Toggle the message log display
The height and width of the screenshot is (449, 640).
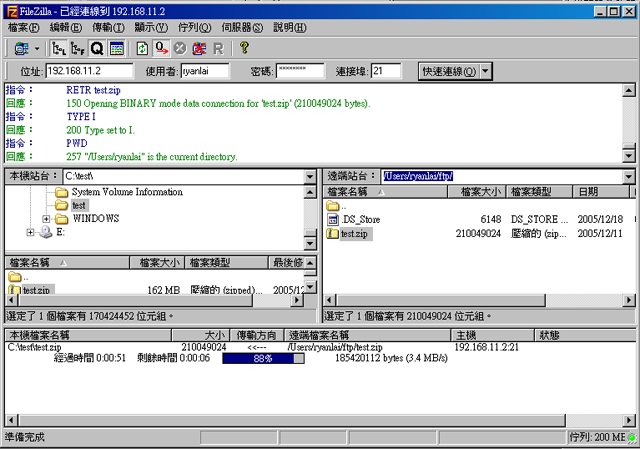pos(117,49)
